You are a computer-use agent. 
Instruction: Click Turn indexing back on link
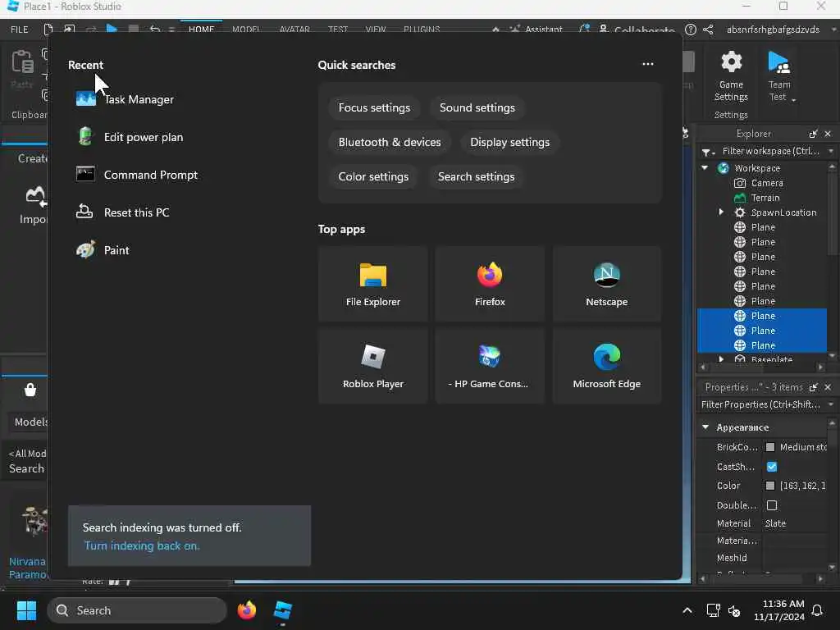(141, 546)
